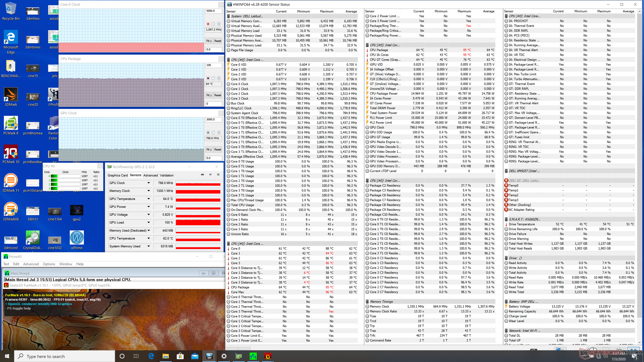The image size is (644, 362).
Task: Switch to Graphics Card tab in GPU-Z
Action: [x=117, y=175]
